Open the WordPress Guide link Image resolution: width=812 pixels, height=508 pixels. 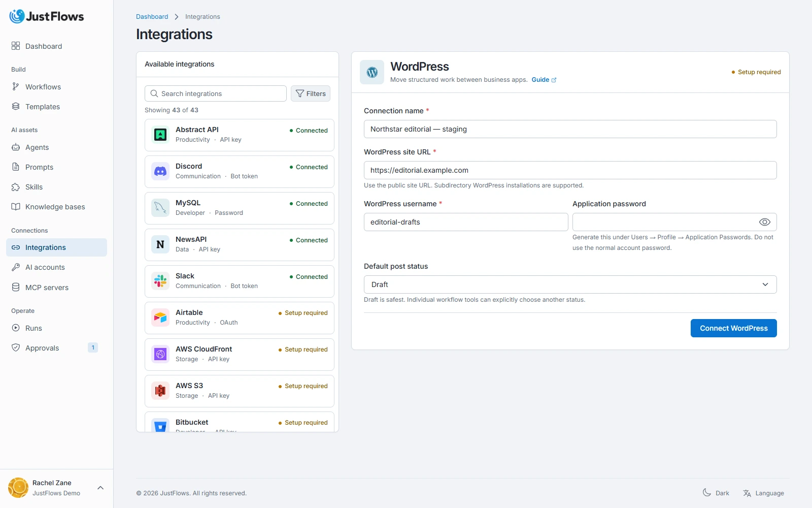(x=544, y=80)
